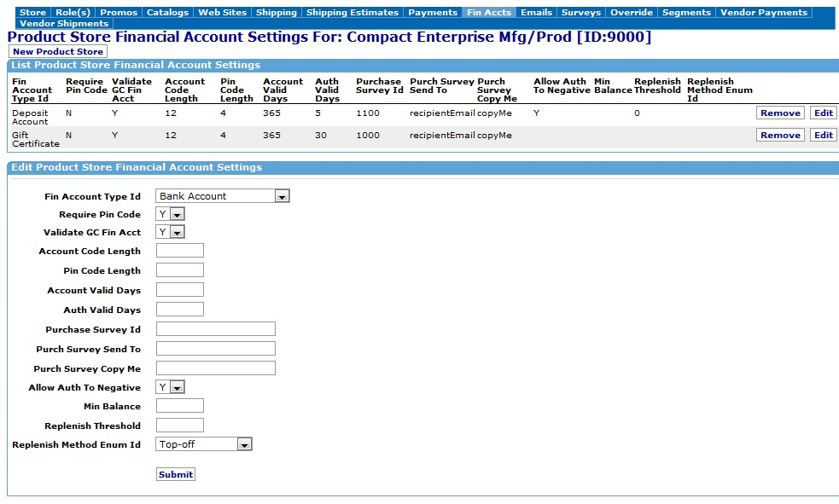The width and height of the screenshot is (839, 504).
Task: Click copyMe in the Gift Certificate row
Action: [494, 136]
